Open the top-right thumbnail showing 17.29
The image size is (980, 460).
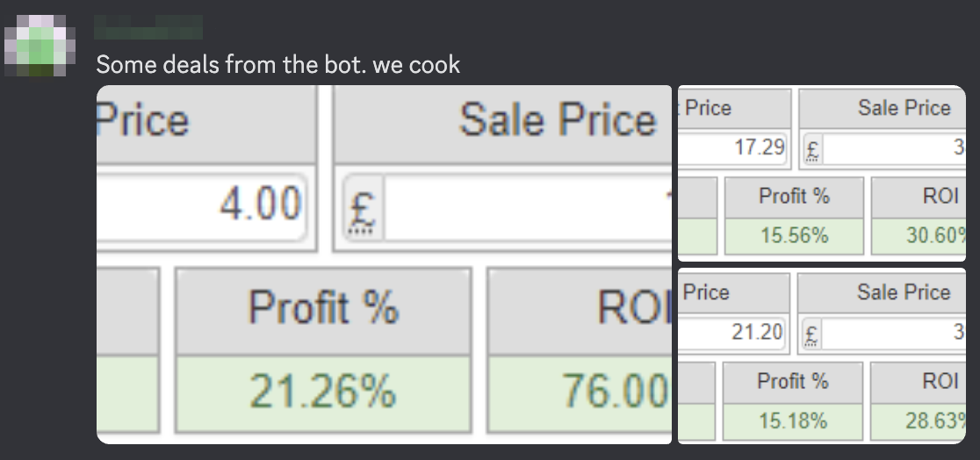point(822,173)
